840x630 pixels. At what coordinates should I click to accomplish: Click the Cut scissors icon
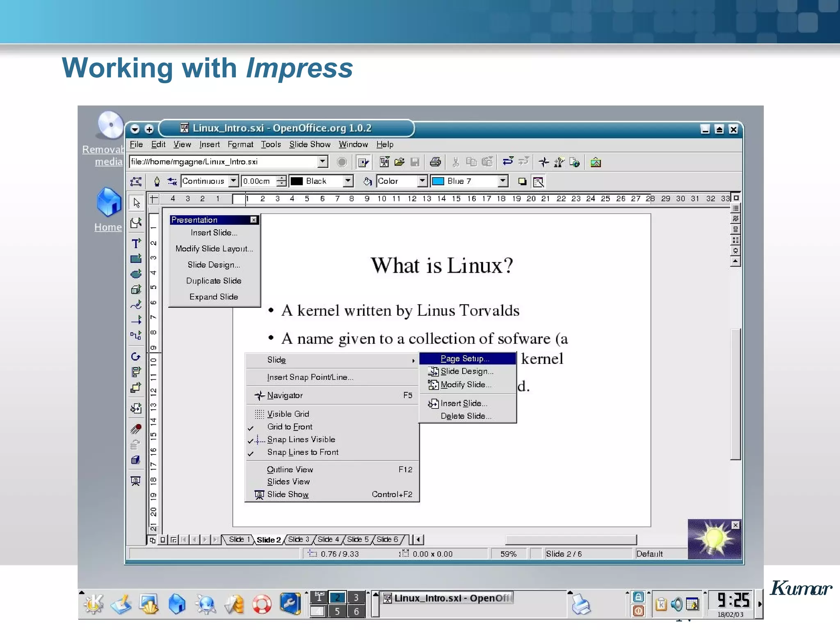pyautogui.click(x=456, y=162)
